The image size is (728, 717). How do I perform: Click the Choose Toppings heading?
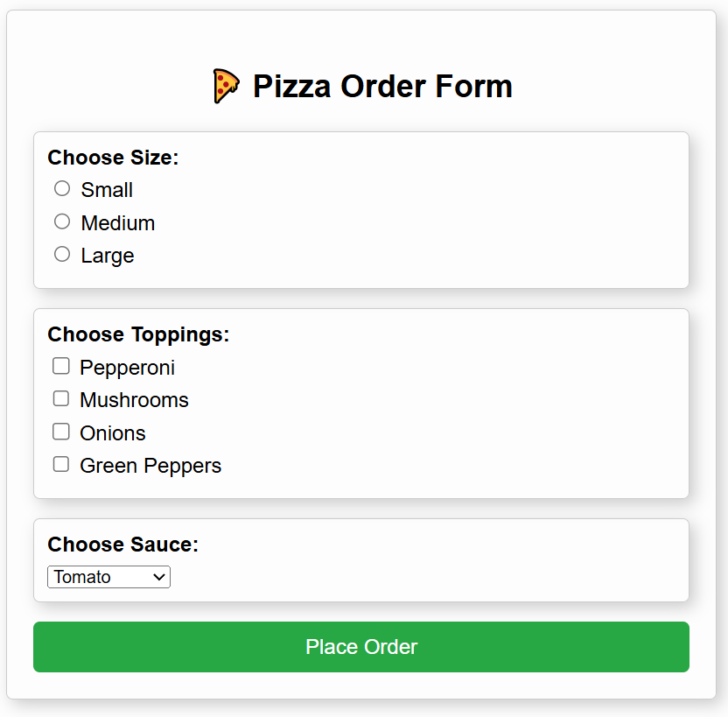[x=138, y=334]
